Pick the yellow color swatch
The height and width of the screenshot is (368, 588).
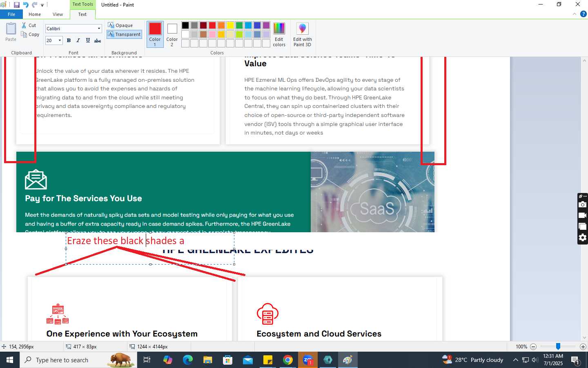click(x=230, y=25)
